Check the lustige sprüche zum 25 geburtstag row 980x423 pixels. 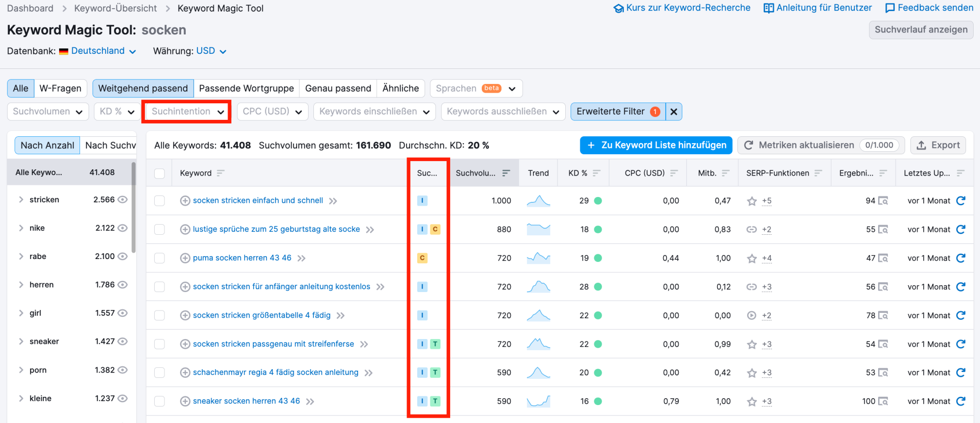[160, 229]
